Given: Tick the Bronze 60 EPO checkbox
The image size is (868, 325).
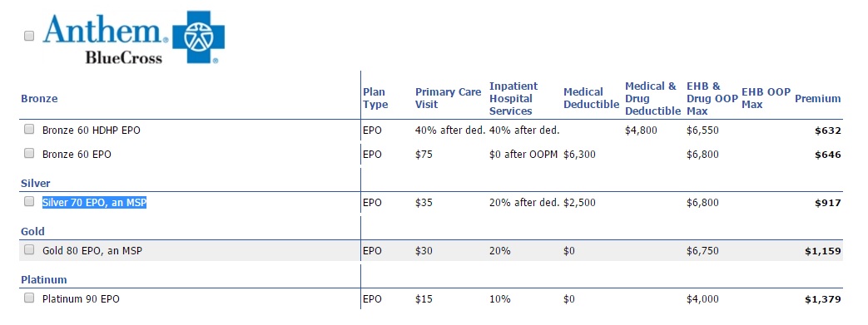Looking at the screenshot, I should point(29,153).
